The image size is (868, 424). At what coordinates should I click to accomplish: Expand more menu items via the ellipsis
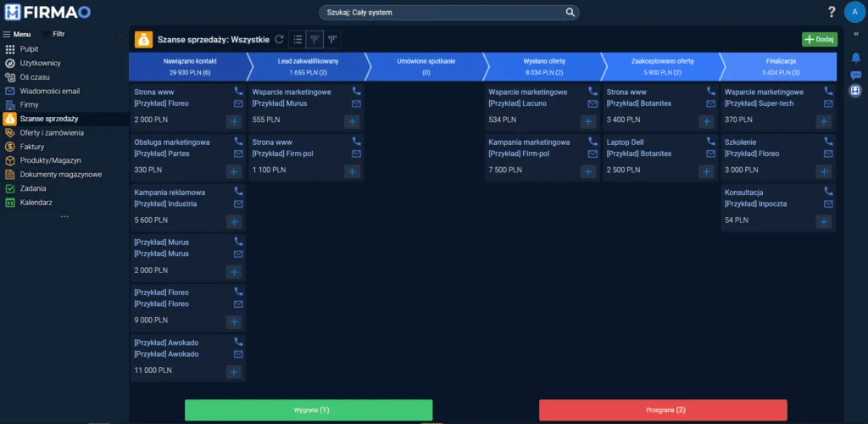point(64,217)
